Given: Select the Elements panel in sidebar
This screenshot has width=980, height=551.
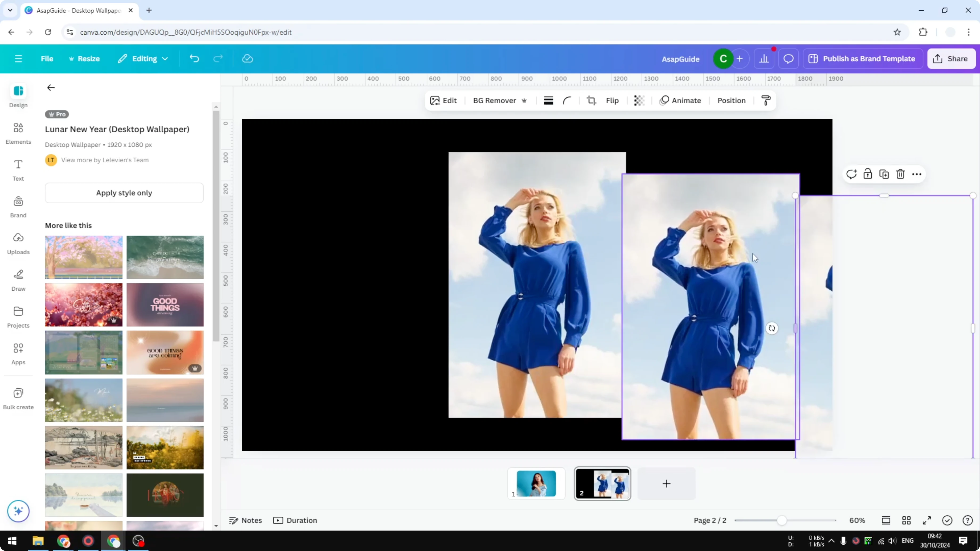Looking at the screenshot, I should [x=18, y=133].
